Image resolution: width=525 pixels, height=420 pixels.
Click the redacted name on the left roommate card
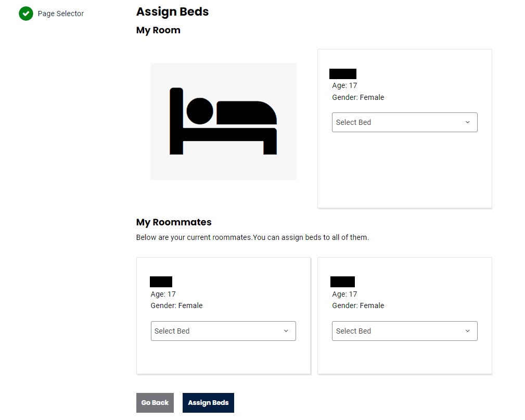click(x=161, y=282)
